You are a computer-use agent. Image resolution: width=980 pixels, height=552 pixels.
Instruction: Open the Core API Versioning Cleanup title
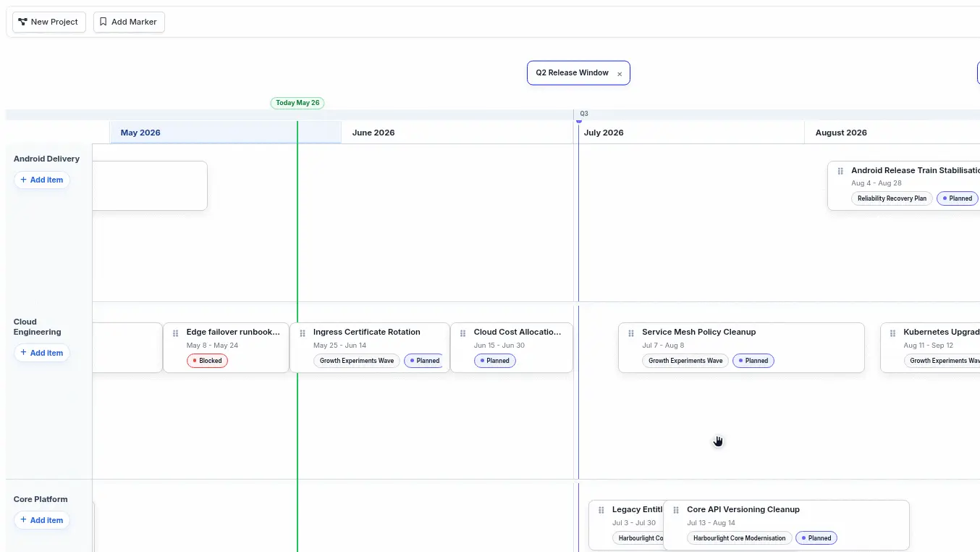[743, 509]
